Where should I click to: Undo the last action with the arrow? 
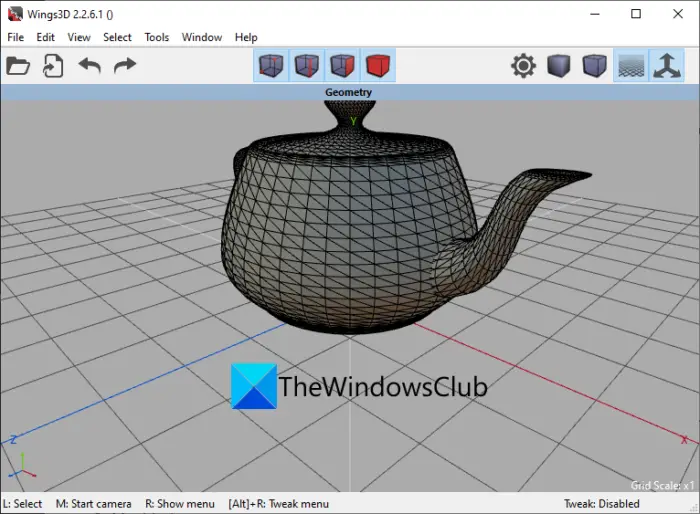[x=89, y=66]
